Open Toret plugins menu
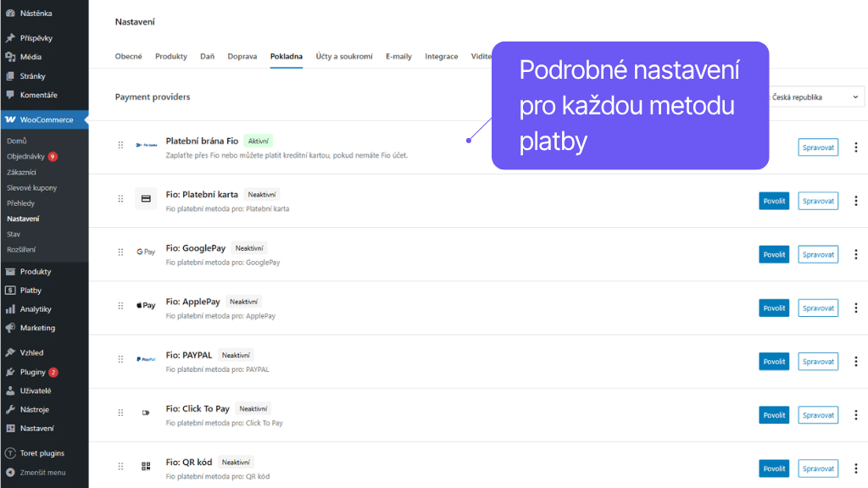Viewport: 868px width, 488px height. [44, 453]
